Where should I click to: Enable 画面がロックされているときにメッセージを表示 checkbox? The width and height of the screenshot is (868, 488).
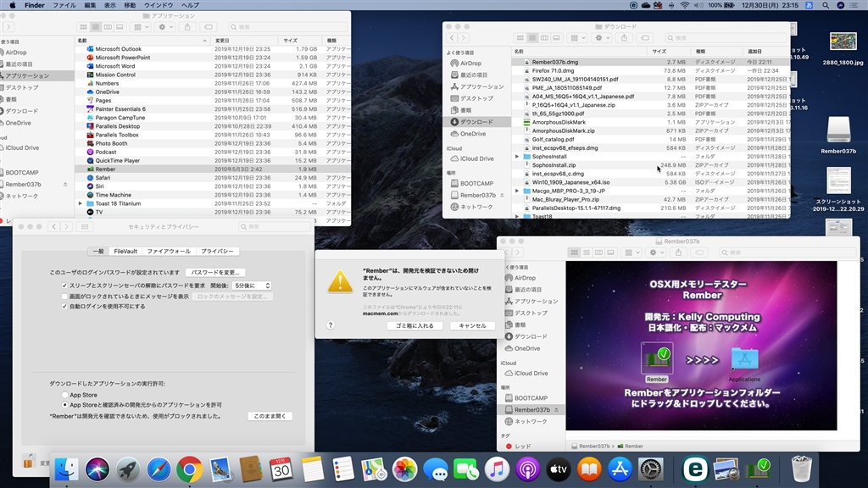(65, 297)
